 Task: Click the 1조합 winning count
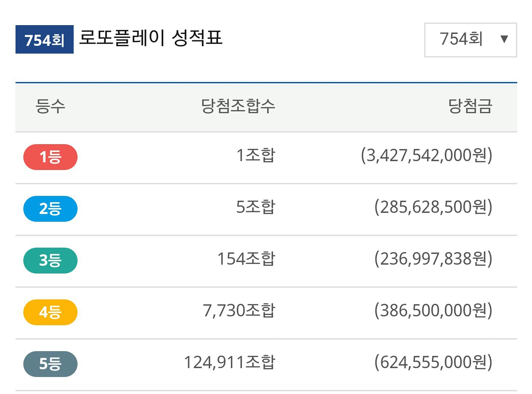256,155
